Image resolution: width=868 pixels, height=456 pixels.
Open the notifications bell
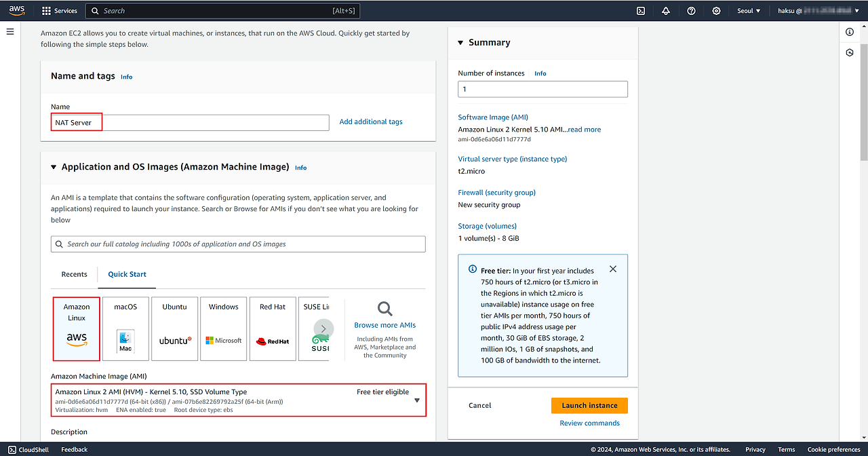666,11
